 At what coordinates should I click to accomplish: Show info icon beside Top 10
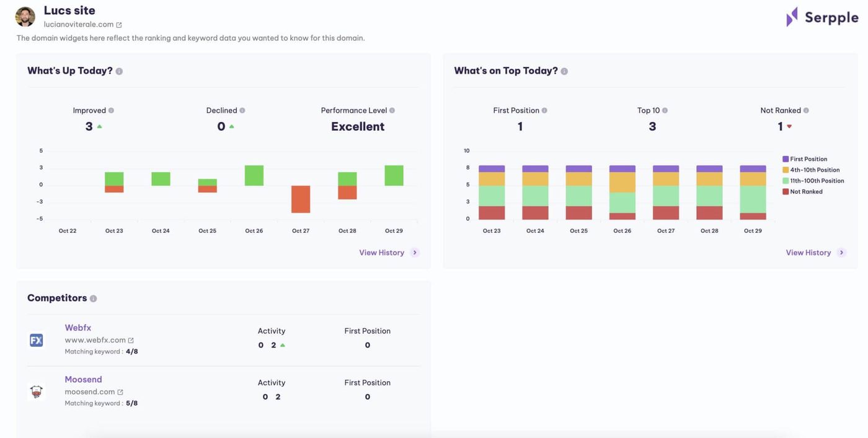point(665,110)
